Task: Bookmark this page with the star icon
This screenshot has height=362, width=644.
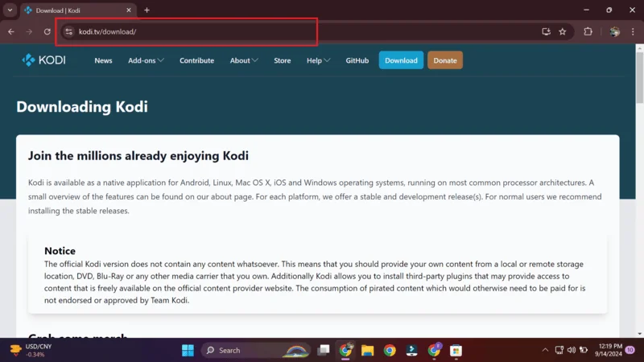Action: 562,31
